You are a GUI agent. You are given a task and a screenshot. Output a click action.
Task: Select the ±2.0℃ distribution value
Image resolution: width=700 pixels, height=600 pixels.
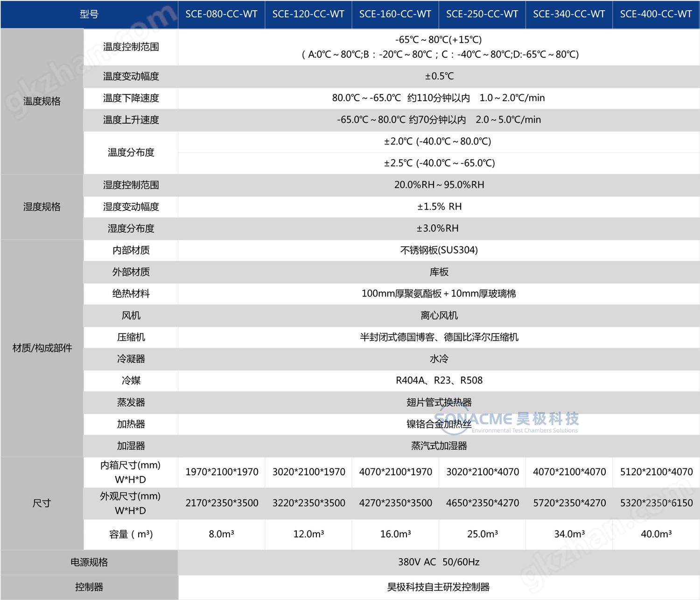(x=437, y=141)
